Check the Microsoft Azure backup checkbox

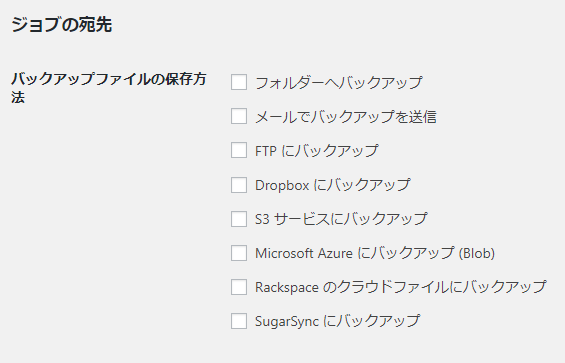click(x=239, y=253)
